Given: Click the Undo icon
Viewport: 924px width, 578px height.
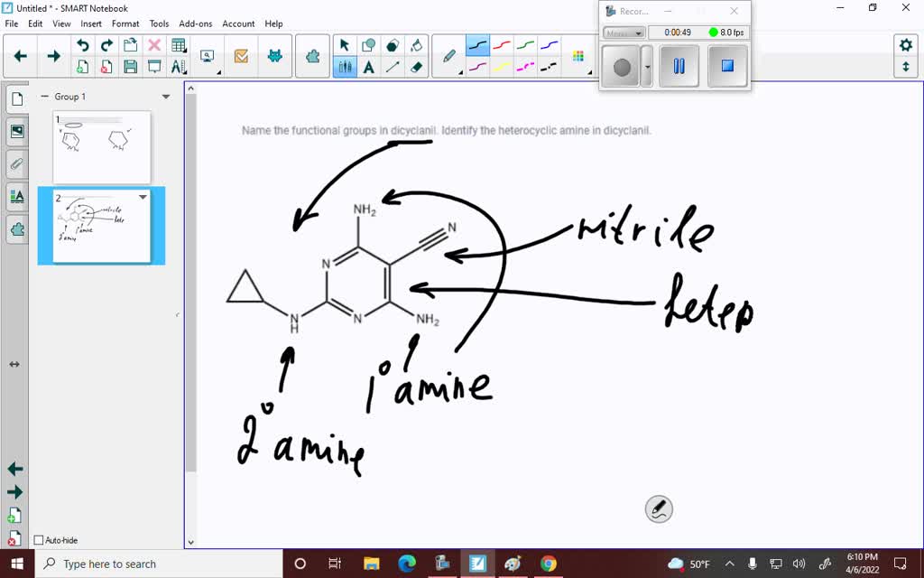Looking at the screenshot, I should pos(84,43).
